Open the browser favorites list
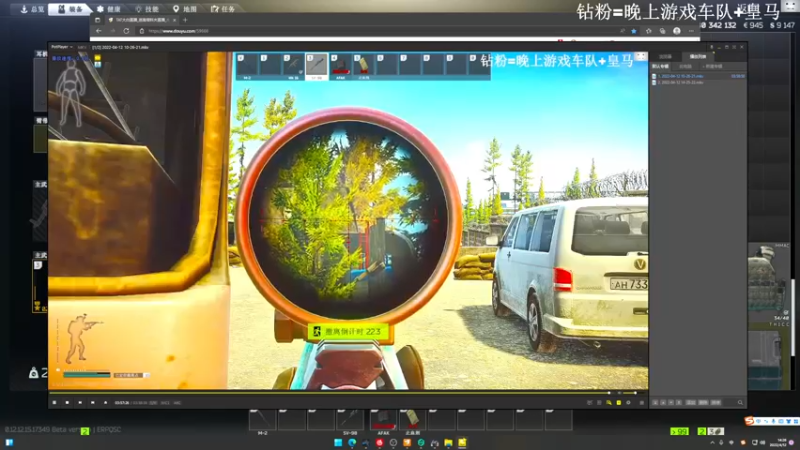 648,31
